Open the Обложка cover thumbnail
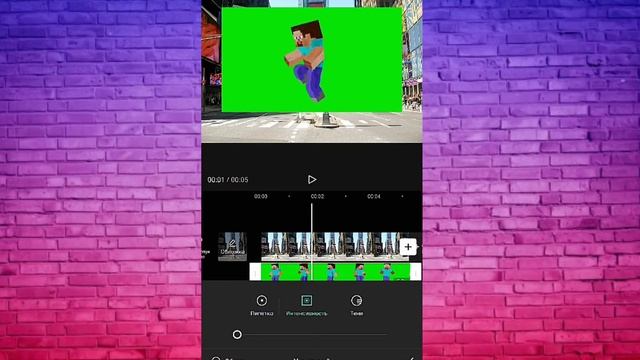The image size is (640, 360). tap(232, 247)
